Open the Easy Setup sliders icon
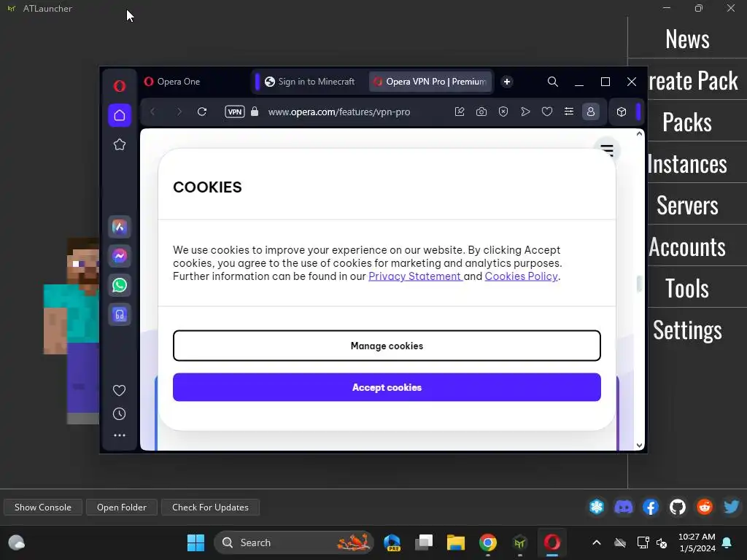Screen dimensions: 747x560 pyautogui.click(x=569, y=112)
